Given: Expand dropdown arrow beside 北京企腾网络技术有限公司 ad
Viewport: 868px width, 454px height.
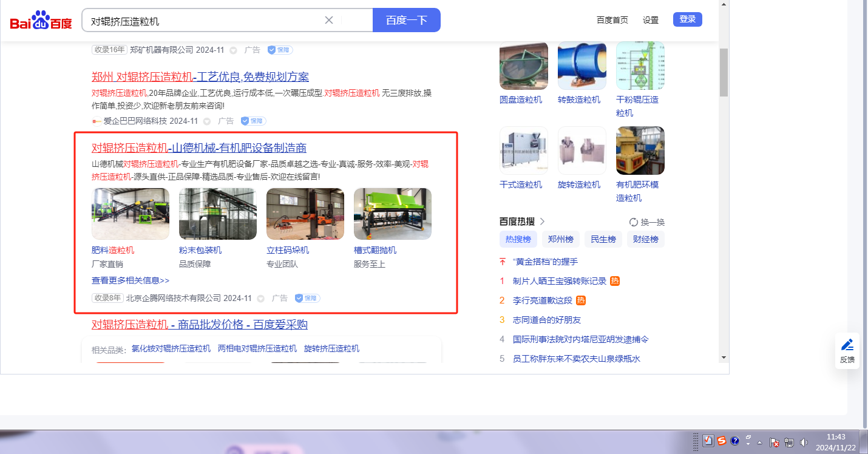Looking at the screenshot, I should click(x=260, y=299).
